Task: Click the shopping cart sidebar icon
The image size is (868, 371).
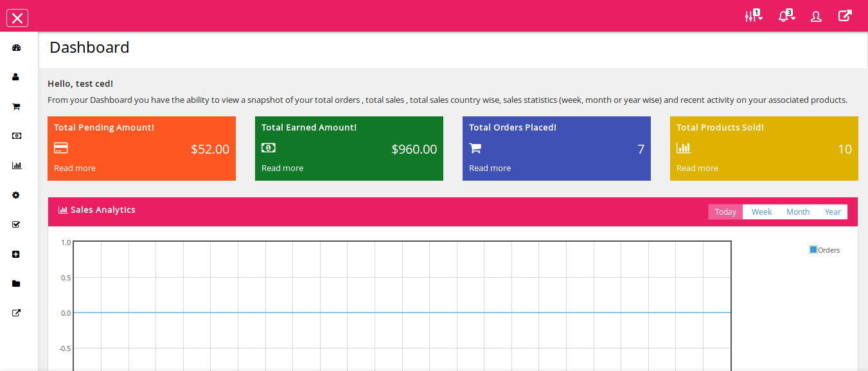Action: 16,107
